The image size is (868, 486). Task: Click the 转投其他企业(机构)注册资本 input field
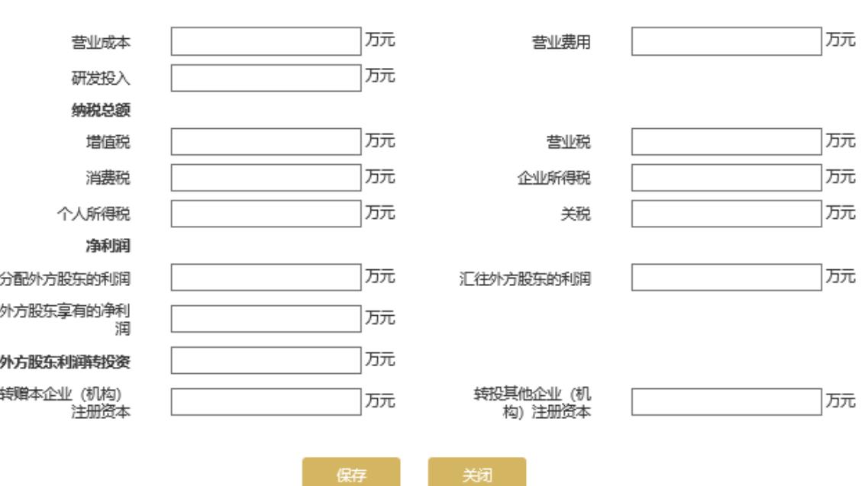726,401
